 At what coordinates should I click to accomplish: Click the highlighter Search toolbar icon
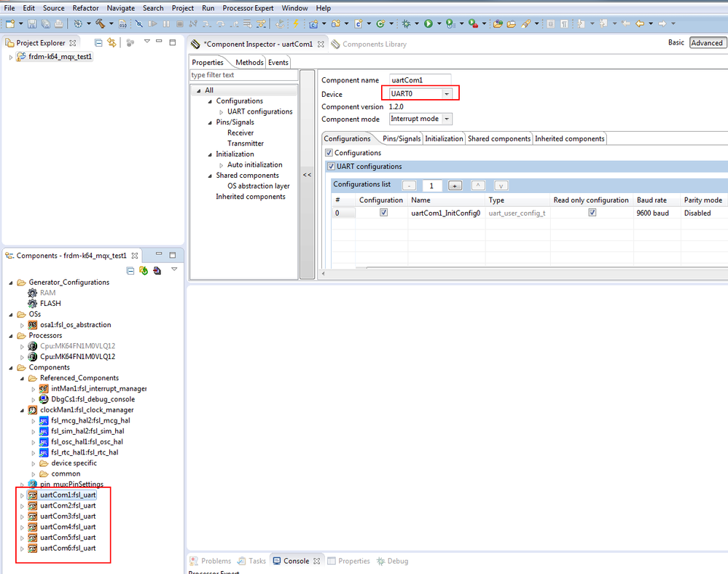pyautogui.click(x=525, y=23)
